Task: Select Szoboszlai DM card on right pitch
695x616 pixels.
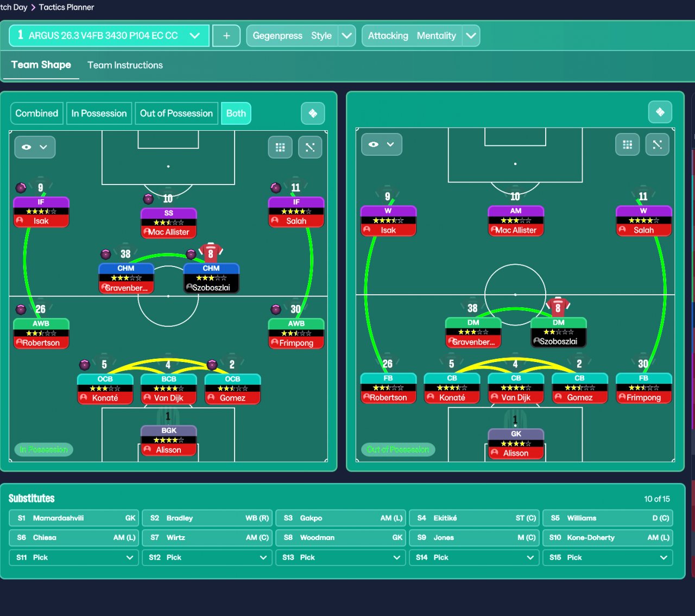Action: click(x=559, y=333)
